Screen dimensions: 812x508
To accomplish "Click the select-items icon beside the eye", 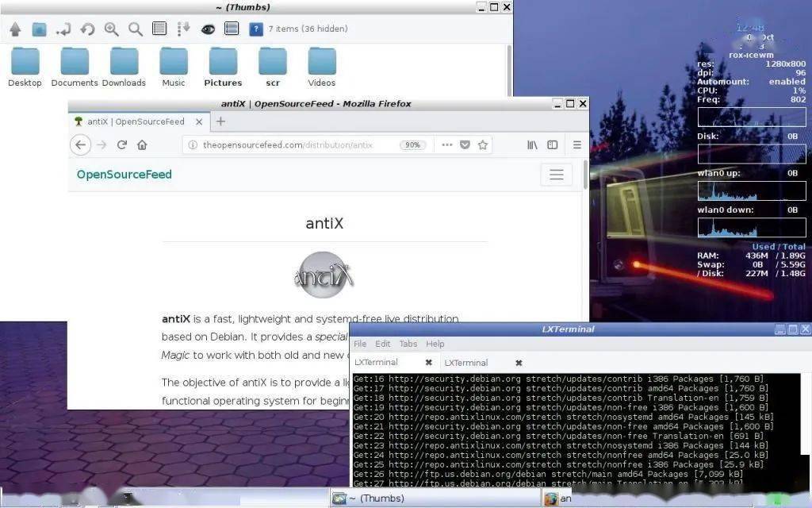I will tap(232, 29).
